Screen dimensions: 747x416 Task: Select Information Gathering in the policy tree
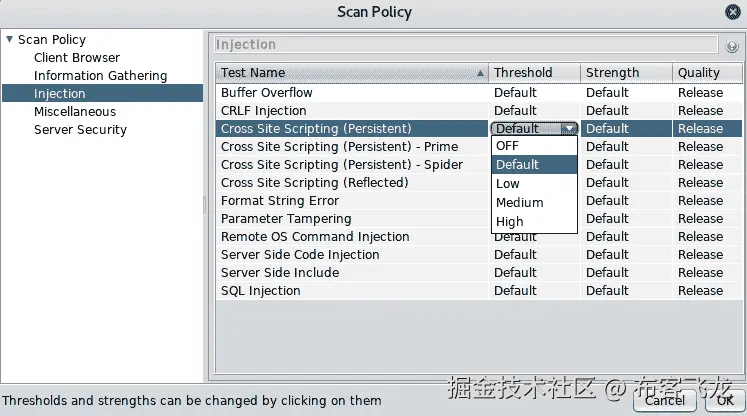pyautogui.click(x=100, y=76)
